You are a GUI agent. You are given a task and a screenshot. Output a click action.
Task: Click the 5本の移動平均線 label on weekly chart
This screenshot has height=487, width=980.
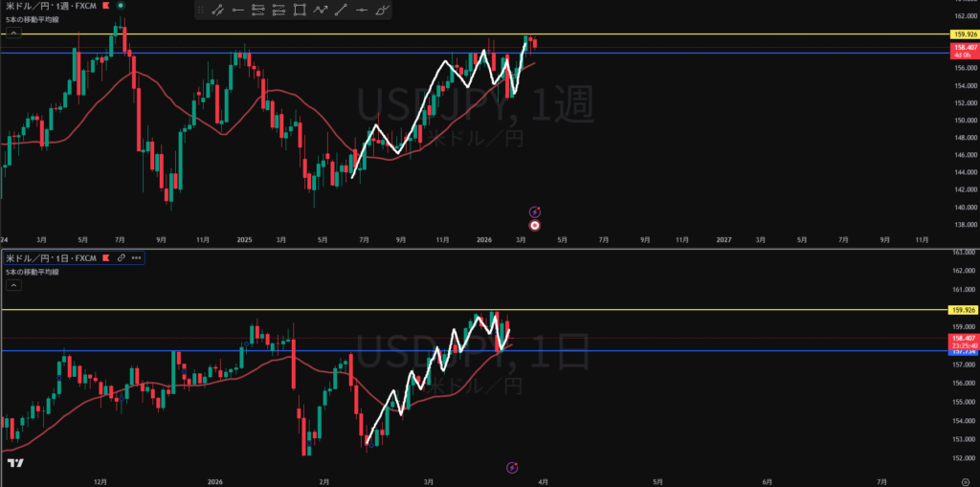click(33, 20)
